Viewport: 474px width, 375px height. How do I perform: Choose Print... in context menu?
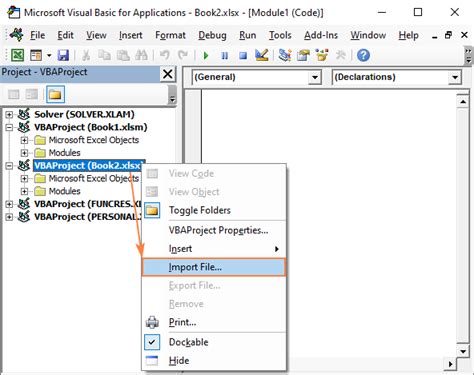click(x=214, y=322)
